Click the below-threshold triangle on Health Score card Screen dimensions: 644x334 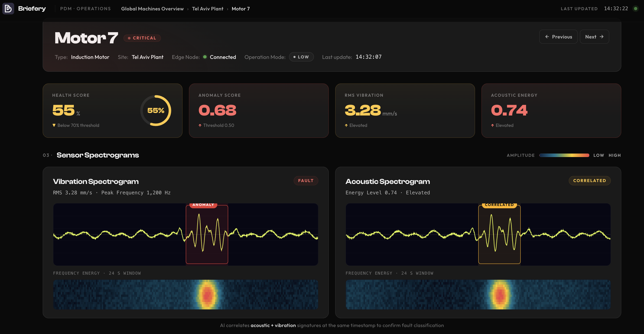pos(54,125)
